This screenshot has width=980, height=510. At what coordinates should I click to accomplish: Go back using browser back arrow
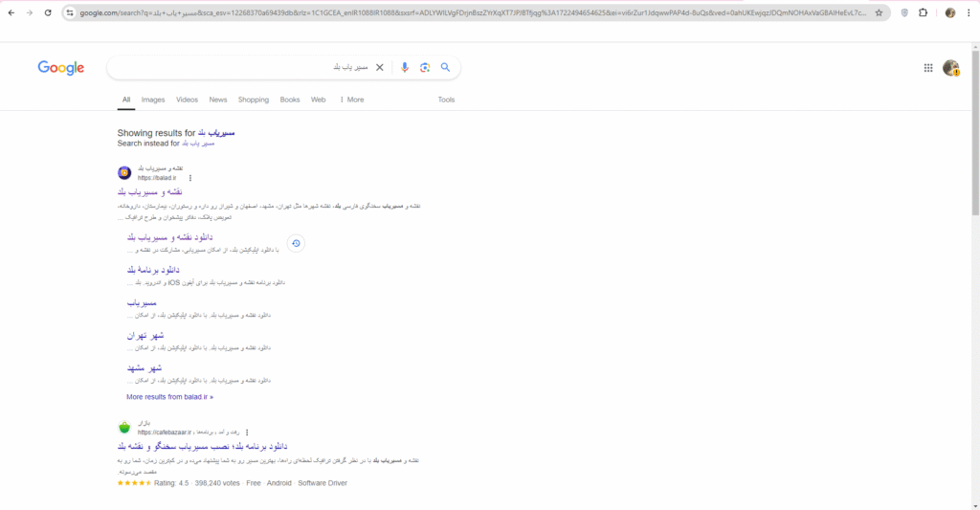click(x=11, y=12)
